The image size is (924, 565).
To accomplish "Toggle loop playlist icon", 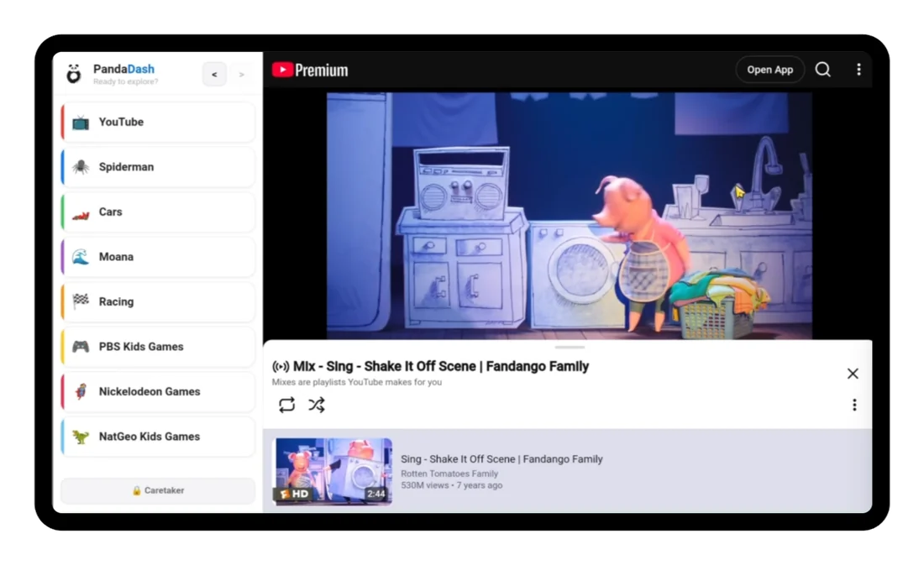I will pos(286,405).
